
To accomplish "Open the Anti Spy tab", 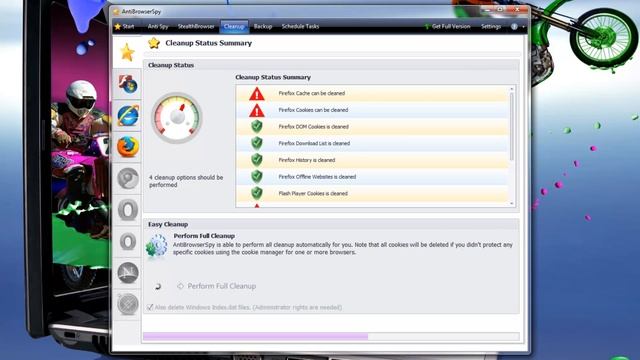I will [x=158, y=27].
